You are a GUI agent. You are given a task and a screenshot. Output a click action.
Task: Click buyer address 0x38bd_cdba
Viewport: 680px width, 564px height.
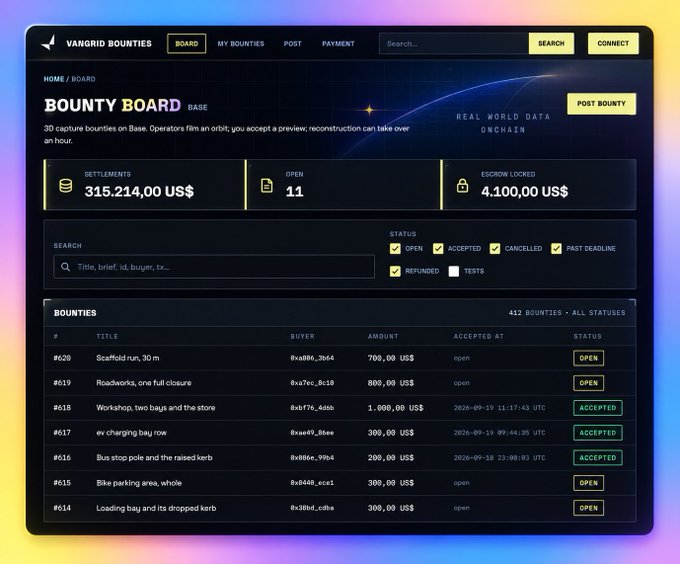pyautogui.click(x=312, y=508)
